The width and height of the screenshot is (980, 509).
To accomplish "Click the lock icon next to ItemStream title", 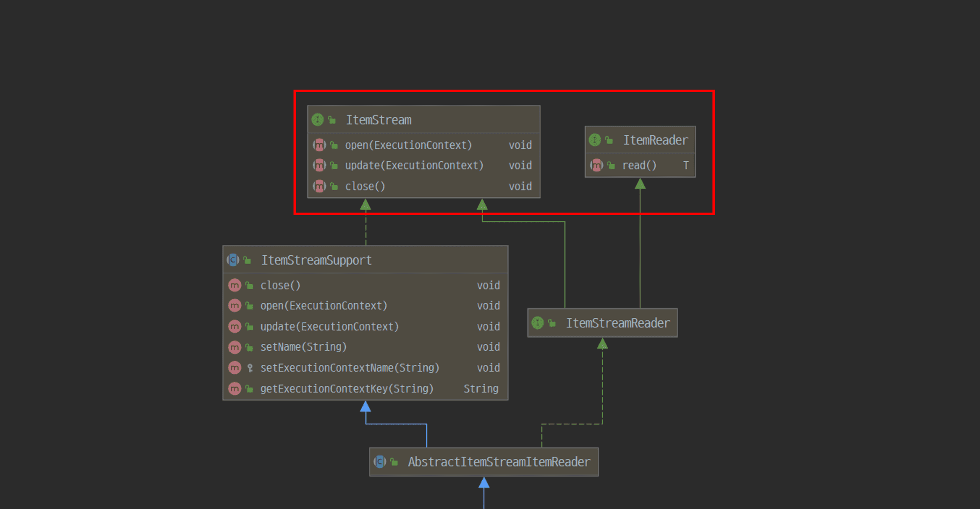I will [x=333, y=119].
